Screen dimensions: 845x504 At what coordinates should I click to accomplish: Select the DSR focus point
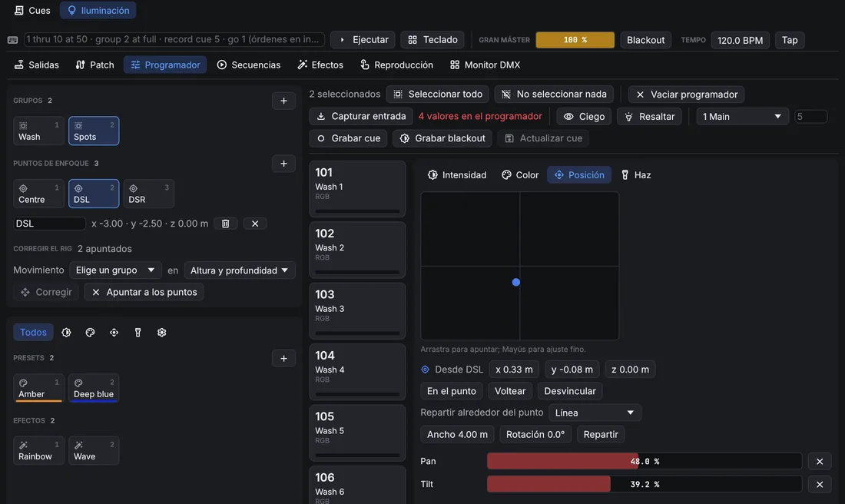click(x=149, y=193)
